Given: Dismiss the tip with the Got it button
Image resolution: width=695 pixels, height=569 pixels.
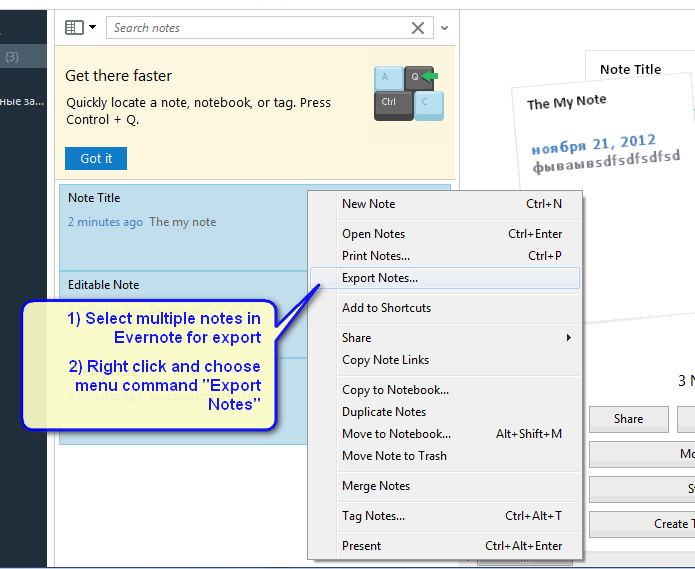Looking at the screenshot, I should (x=96, y=158).
